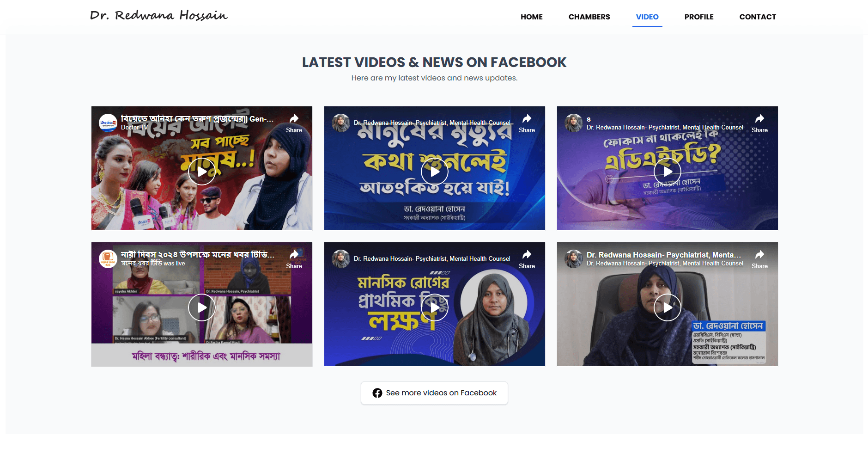Image resolution: width=868 pixels, height=467 pixels.
Task: Click Share icon on ADHD video
Action: point(759,123)
